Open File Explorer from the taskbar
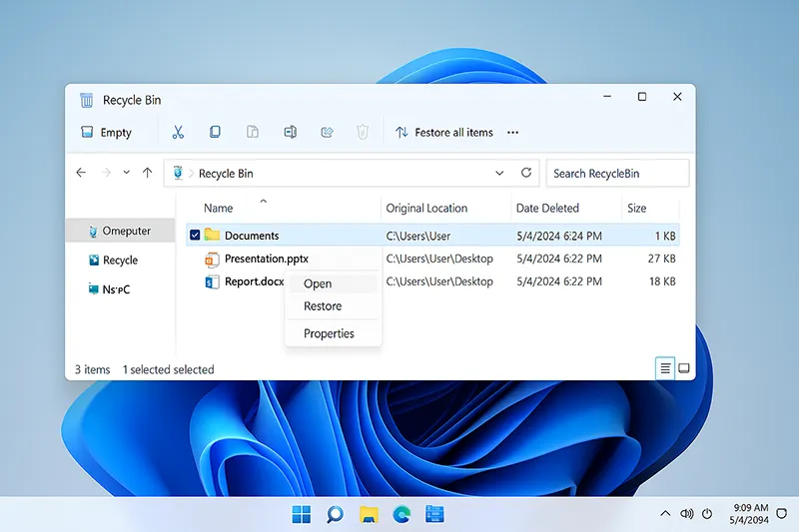The height and width of the screenshot is (532, 799). [x=369, y=514]
